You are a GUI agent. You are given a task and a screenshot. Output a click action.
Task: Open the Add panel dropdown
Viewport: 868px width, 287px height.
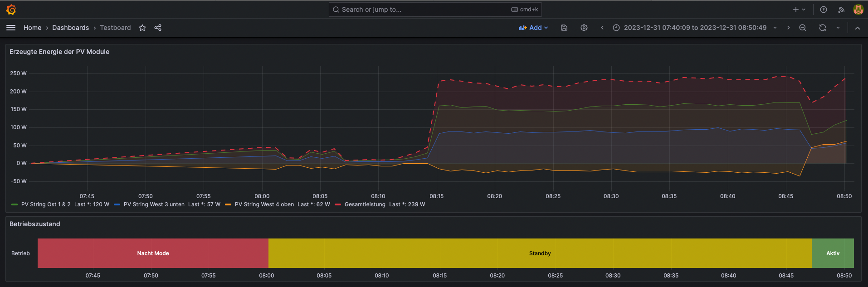click(x=533, y=28)
